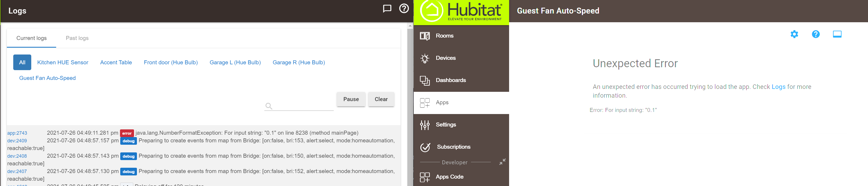Screen dimensions: 868x186
Task: Click the Dashboards sidebar icon
Action: 425,80
